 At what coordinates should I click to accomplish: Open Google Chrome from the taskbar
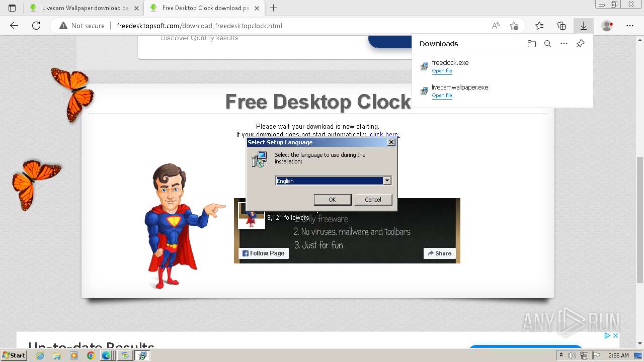point(91,355)
